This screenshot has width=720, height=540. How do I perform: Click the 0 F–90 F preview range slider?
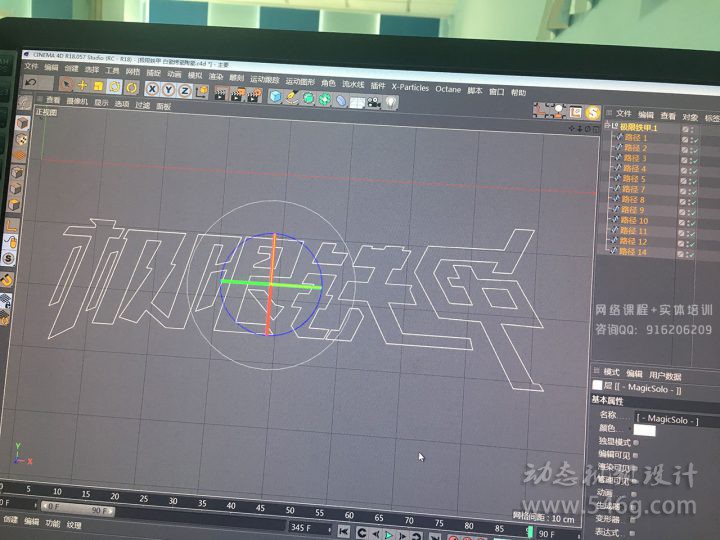(x=77, y=508)
